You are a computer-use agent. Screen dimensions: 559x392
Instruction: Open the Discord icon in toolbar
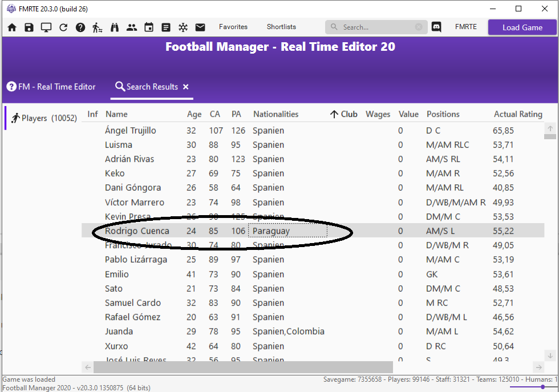click(436, 27)
